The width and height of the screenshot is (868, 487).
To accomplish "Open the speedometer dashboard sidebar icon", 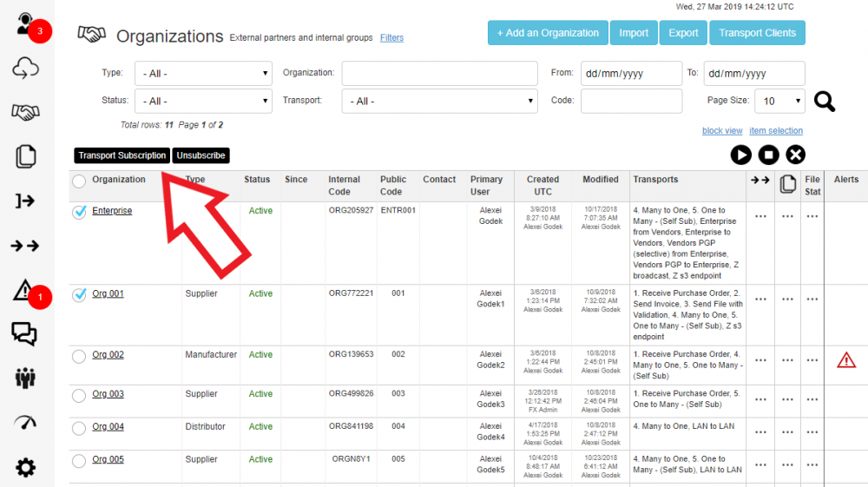I will click(26, 423).
